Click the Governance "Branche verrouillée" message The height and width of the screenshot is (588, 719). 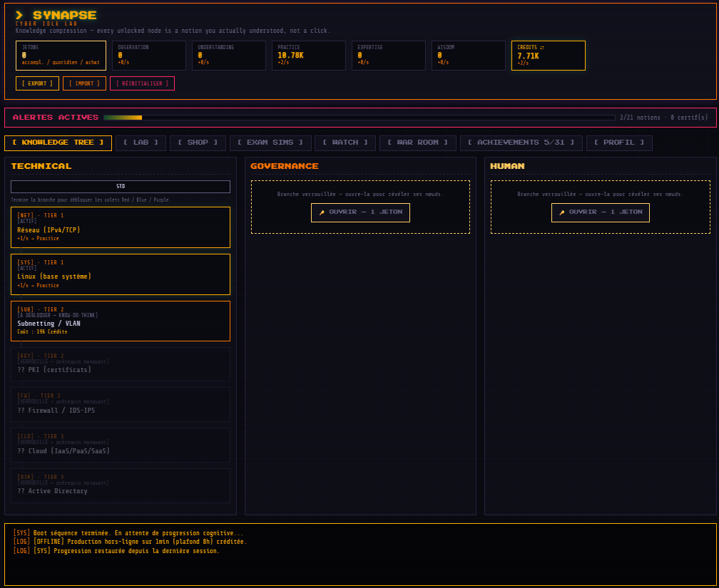360,195
